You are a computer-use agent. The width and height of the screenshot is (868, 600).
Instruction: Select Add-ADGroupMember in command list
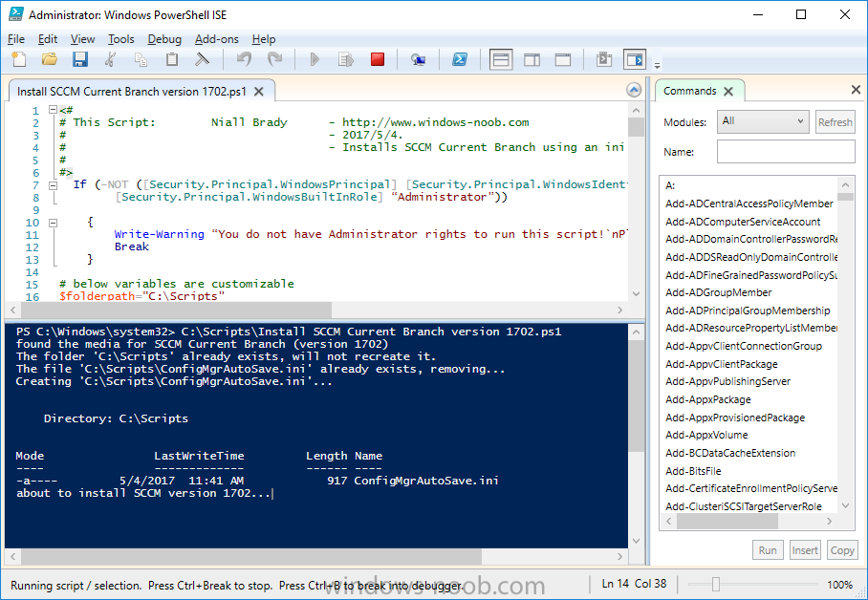(x=718, y=292)
